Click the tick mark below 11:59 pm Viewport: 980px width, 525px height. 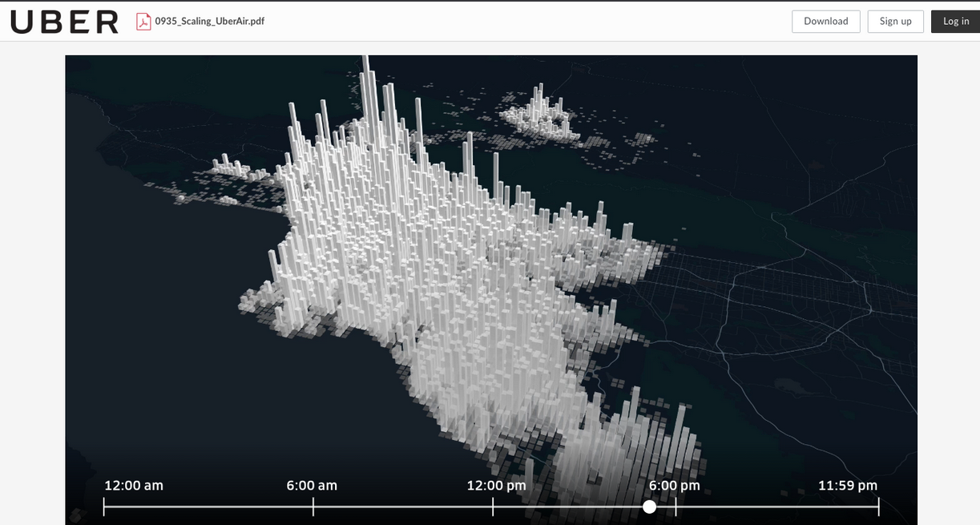[x=878, y=507]
